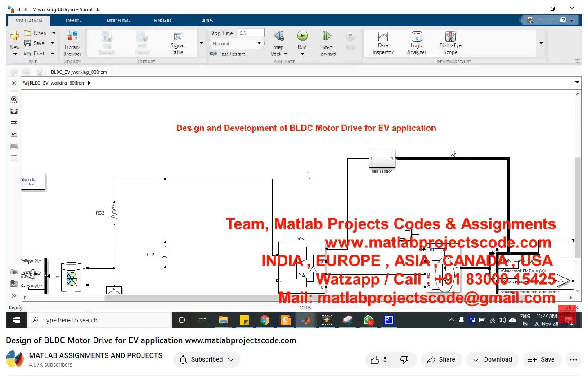Click the dislike thumbs-down button
The height and width of the screenshot is (376, 588).
click(404, 360)
